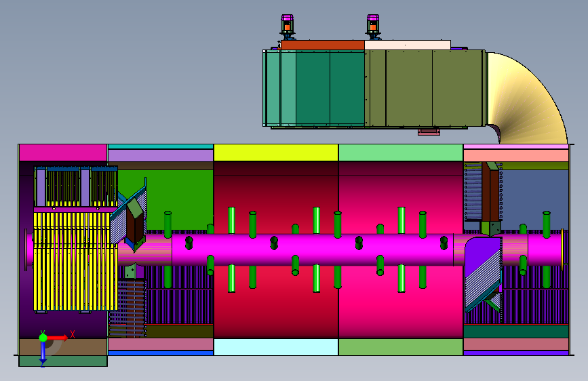This screenshot has width=588, height=381.
Task: Click the red X axis arrow of triad
Action: (x=57, y=338)
